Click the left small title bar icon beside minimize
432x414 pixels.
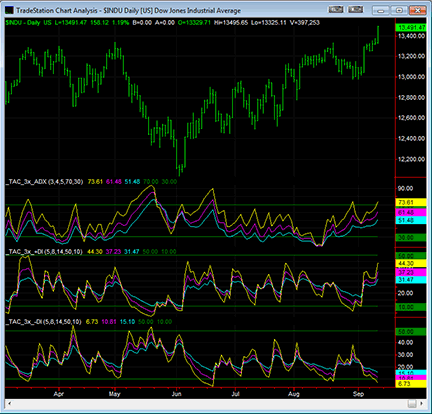click(x=336, y=9)
